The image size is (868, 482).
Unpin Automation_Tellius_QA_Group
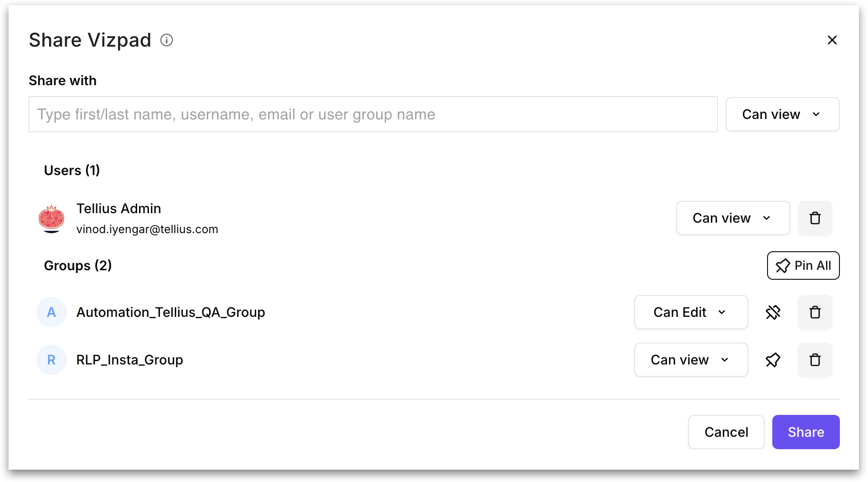pos(773,312)
